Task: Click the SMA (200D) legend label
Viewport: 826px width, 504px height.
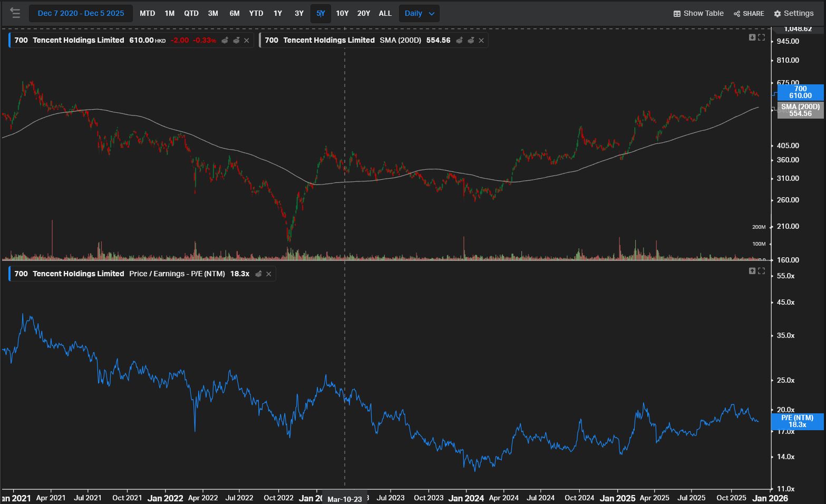Action: (x=401, y=40)
